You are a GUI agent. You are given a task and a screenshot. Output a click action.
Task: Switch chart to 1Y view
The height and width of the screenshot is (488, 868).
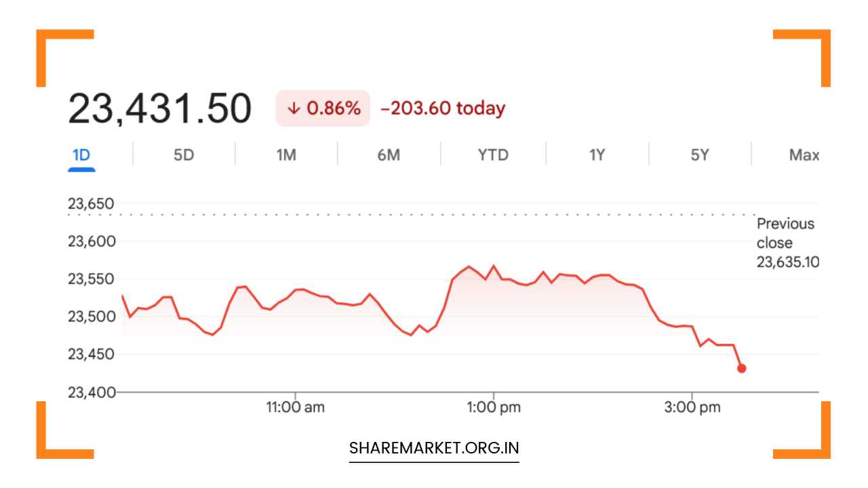[x=597, y=155]
